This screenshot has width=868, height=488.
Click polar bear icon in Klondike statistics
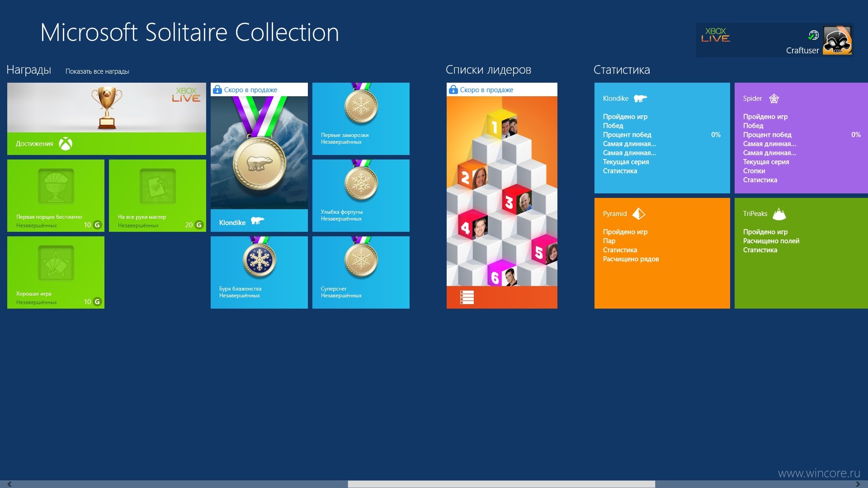point(640,99)
